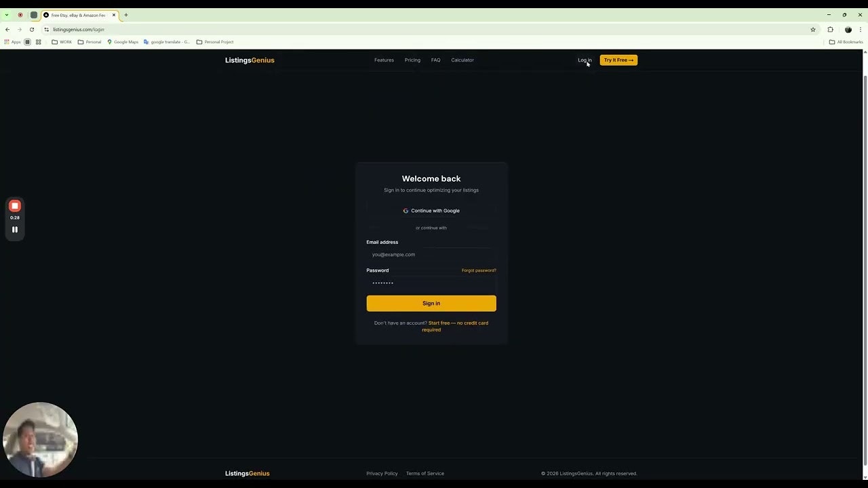Click the Try It Free button
Image resolution: width=868 pixels, height=488 pixels.
[618, 60]
